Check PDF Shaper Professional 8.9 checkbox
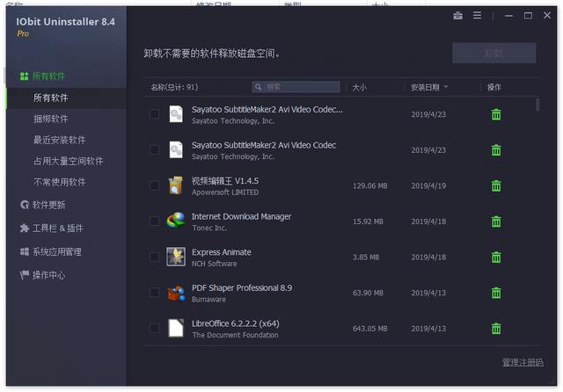The height and width of the screenshot is (392, 563). [x=155, y=293]
